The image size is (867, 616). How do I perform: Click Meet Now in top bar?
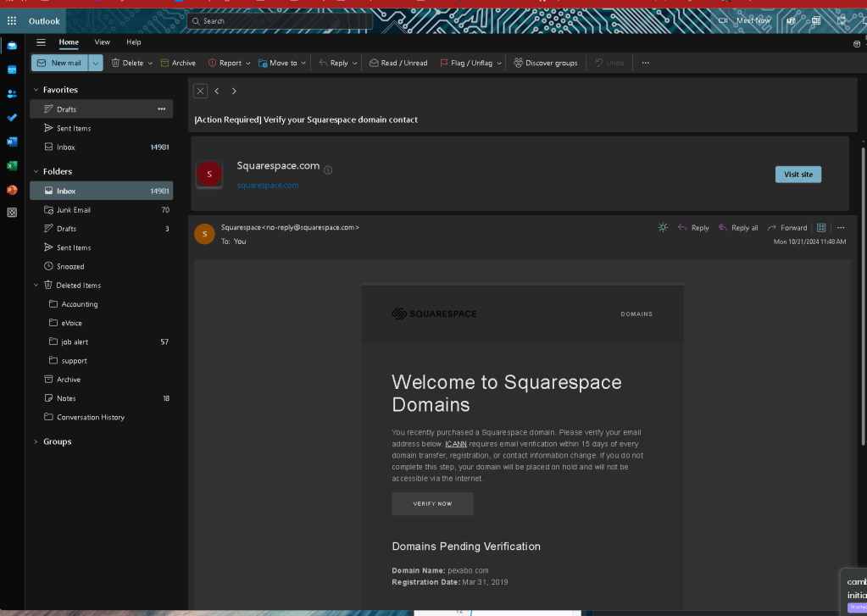coord(745,20)
